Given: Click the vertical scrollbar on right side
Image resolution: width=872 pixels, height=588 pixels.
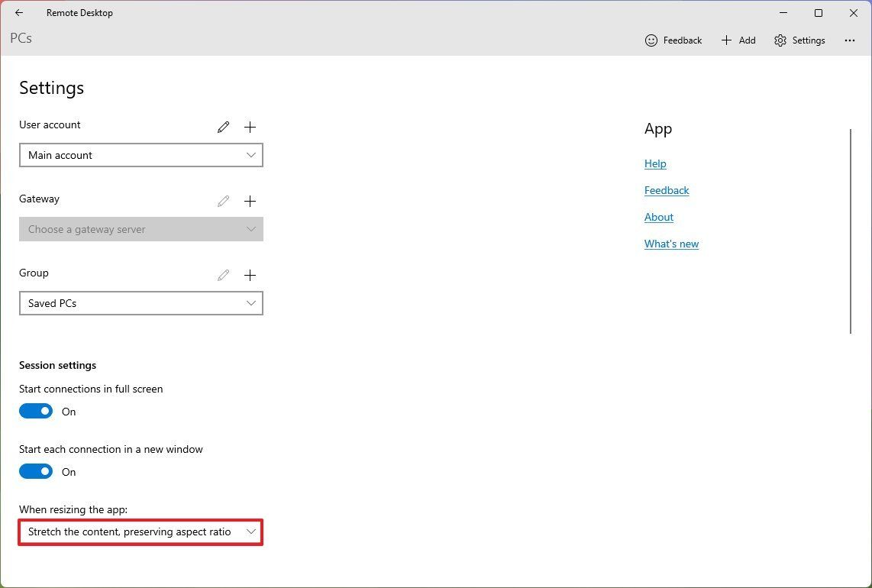Looking at the screenshot, I should [851, 231].
